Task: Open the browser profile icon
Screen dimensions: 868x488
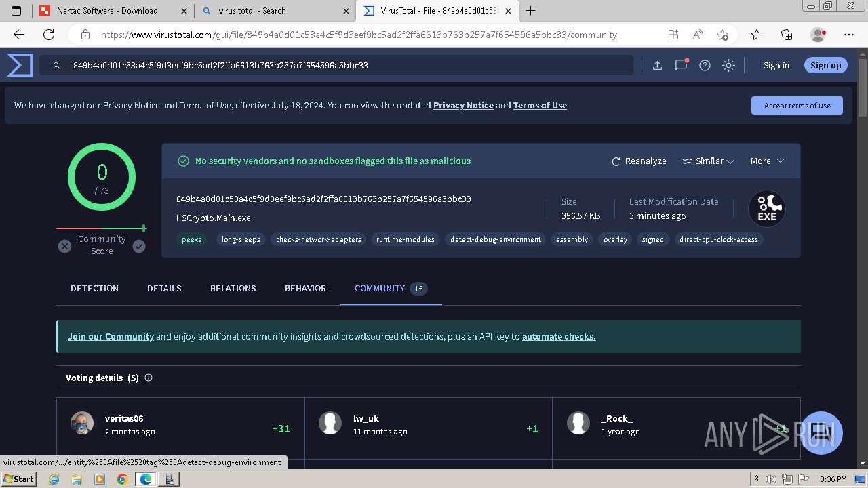Action: pos(818,35)
